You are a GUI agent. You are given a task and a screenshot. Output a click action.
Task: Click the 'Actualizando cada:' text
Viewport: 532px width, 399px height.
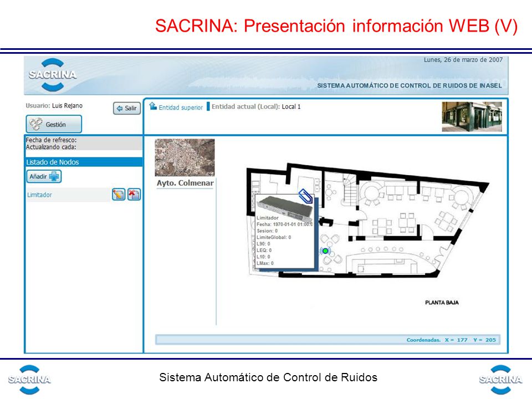[x=51, y=147]
